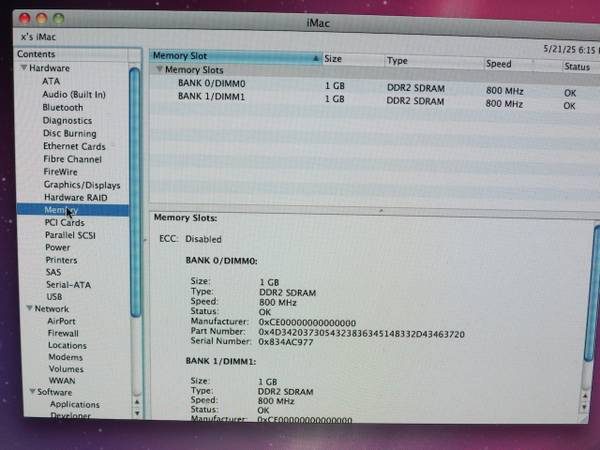The height and width of the screenshot is (450, 600).
Task: Select AirPort under Network
Action: point(61,321)
